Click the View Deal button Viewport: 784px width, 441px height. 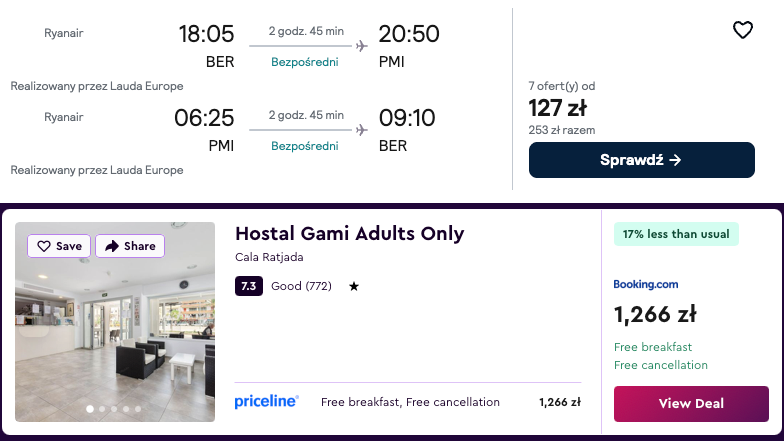(691, 404)
